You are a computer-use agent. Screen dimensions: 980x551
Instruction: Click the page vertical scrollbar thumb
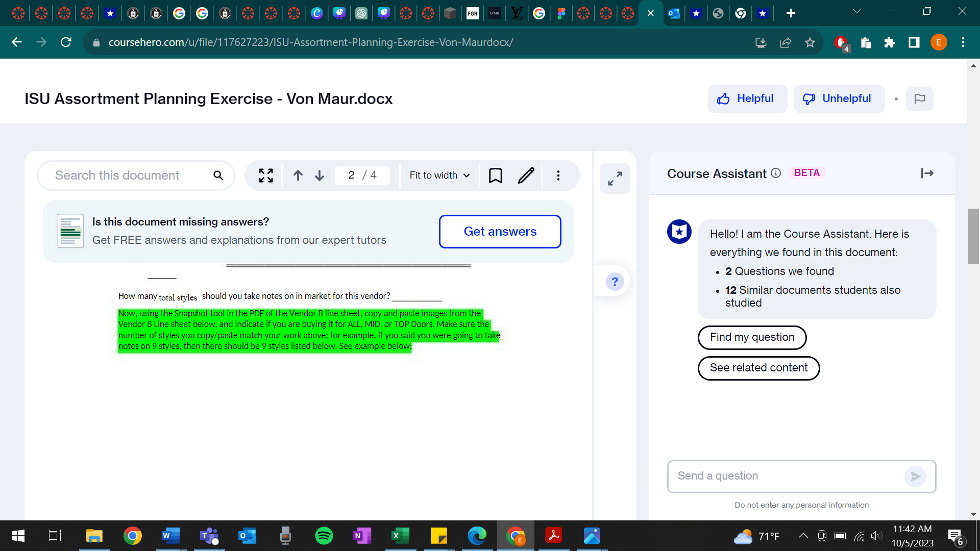point(973,236)
